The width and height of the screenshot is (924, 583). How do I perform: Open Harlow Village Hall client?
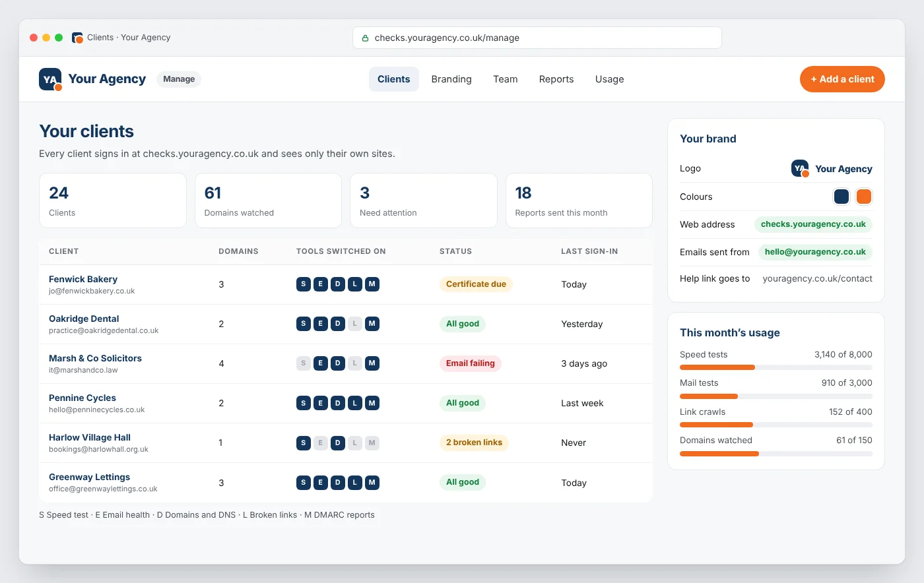point(90,437)
